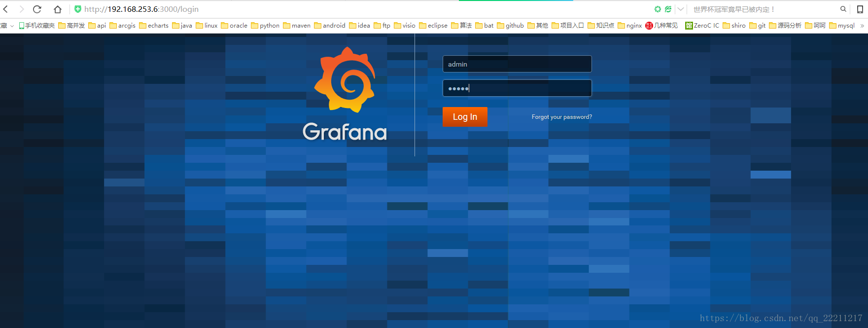Open the python bookmark folder
Image resolution: width=868 pixels, height=328 pixels.
(x=265, y=26)
